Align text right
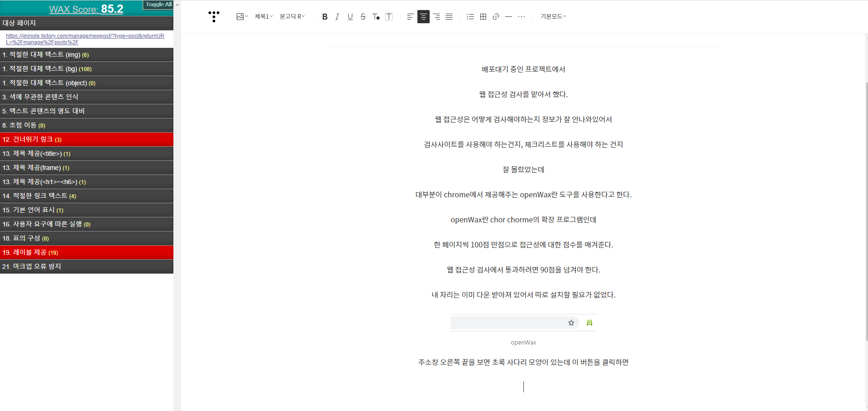Image resolution: width=868 pixels, height=411 pixels. pos(437,17)
